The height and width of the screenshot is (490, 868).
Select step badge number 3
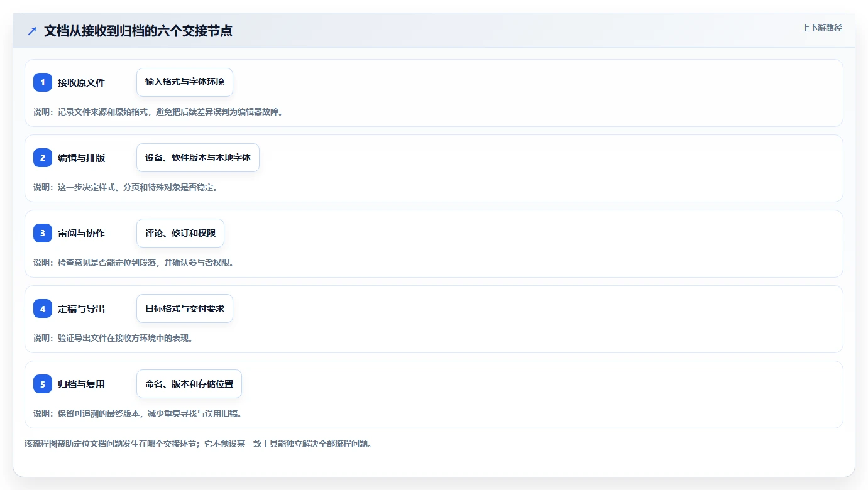point(43,233)
